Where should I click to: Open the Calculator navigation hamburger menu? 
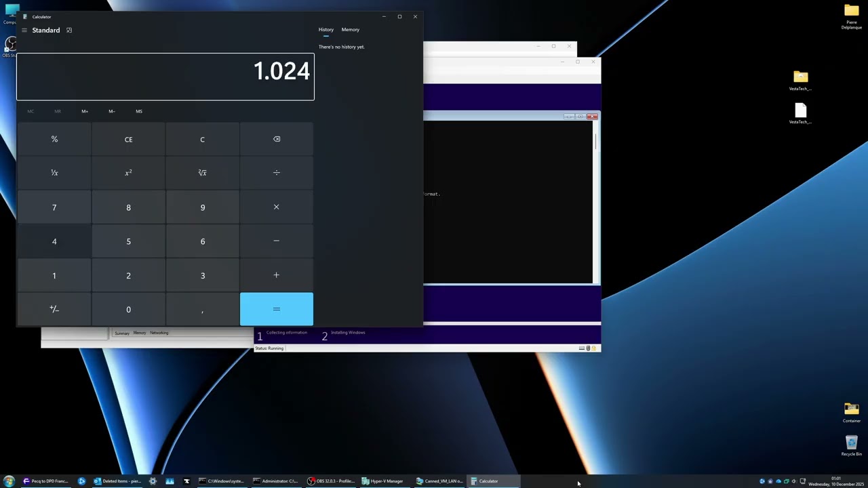(x=24, y=30)
